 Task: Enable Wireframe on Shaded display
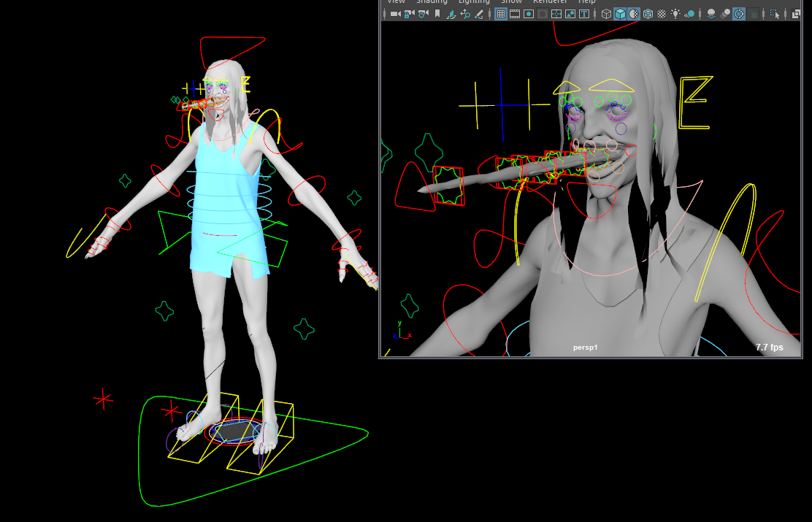[648, 14]
